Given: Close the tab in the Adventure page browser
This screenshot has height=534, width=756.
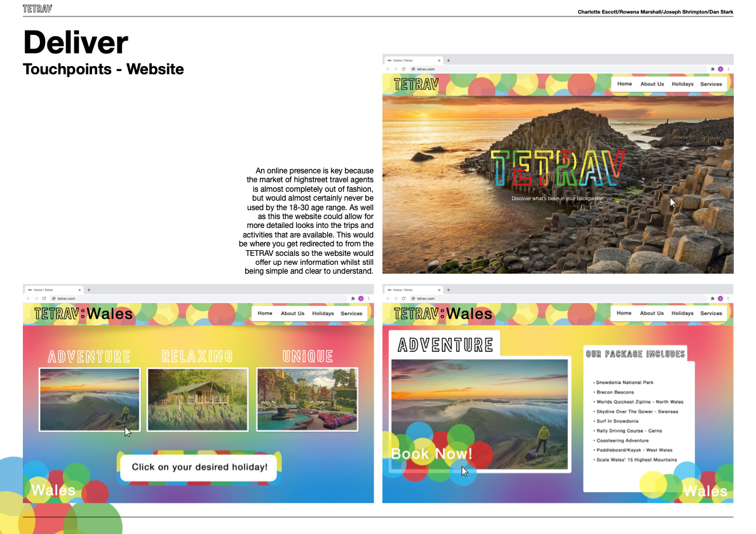Looking at the screenshot, I should 439,290.
